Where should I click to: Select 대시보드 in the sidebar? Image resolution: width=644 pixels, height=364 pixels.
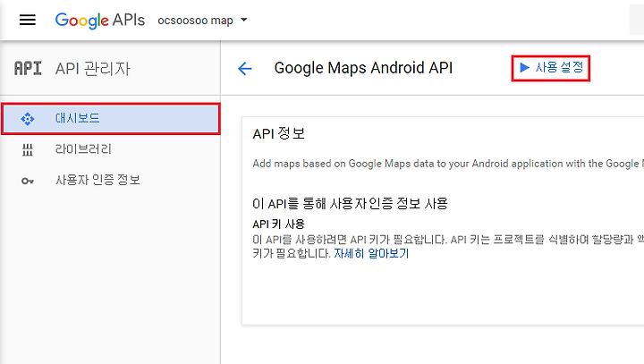point(111,119)
